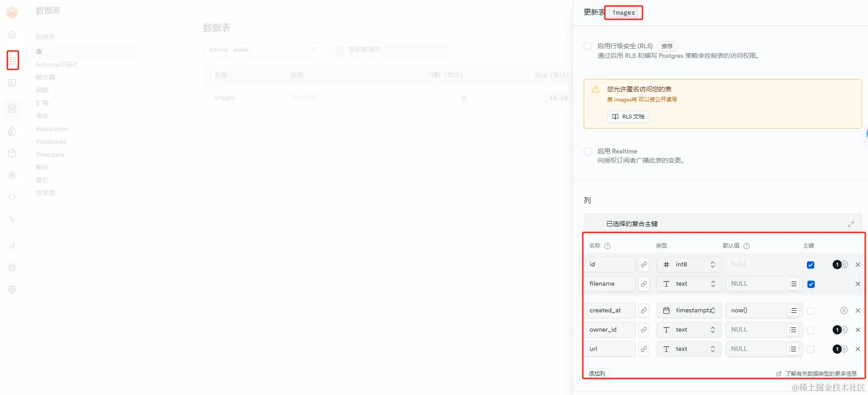This screenshot has width=868, height=395.
Task: Select 角色 in database menu
Action: [x=42, y=116]
